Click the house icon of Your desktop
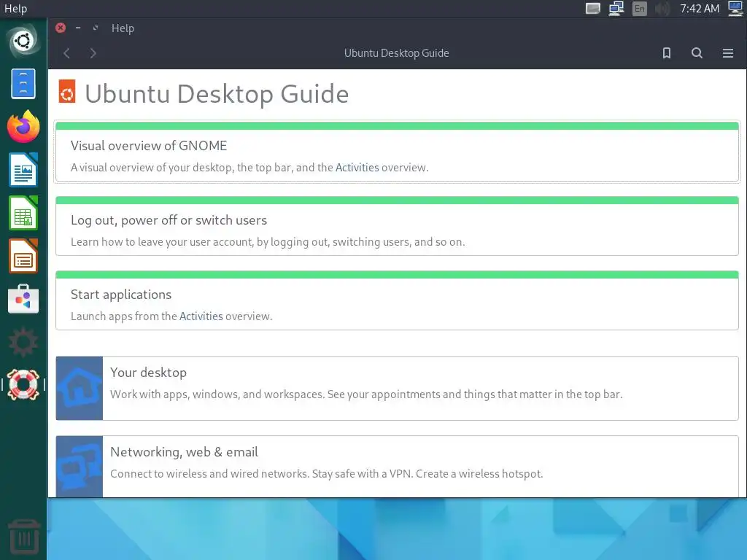 pos(80,388)
